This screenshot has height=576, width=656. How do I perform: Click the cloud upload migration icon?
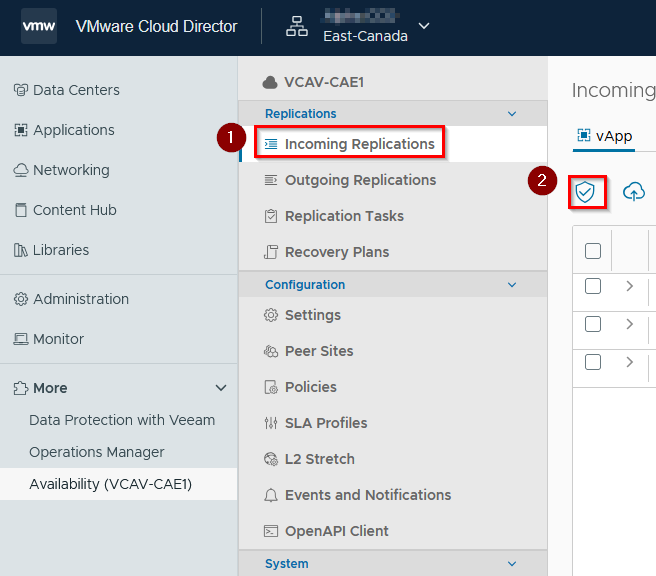click(x=633, y=192)
